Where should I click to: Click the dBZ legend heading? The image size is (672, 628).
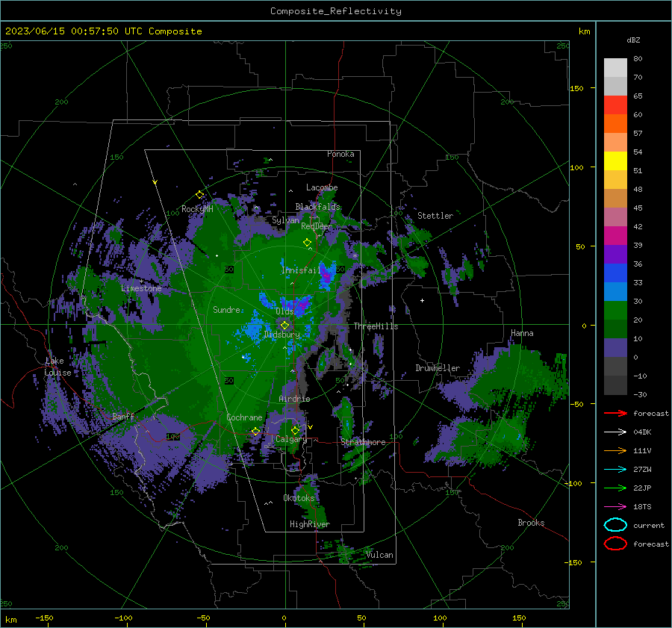tap(633, 40)
